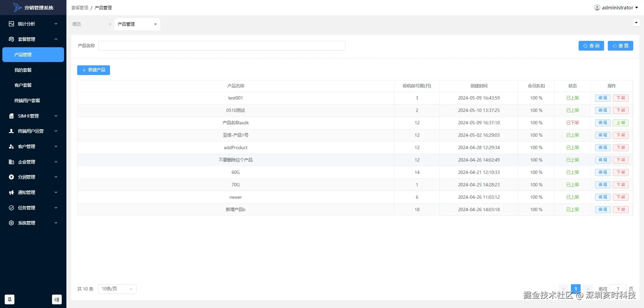644x308 pixels.
Task: Click the 通知管理 megaphone icon
Action: point(11,192)
